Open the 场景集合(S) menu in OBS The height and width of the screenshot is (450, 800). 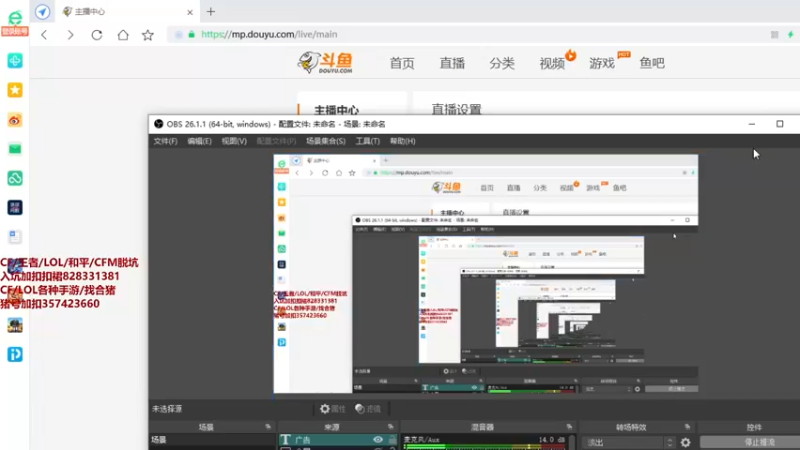coord(326,141)
